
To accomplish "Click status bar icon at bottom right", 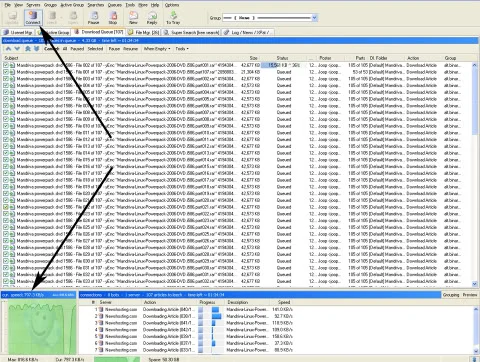I will [474, 359].
